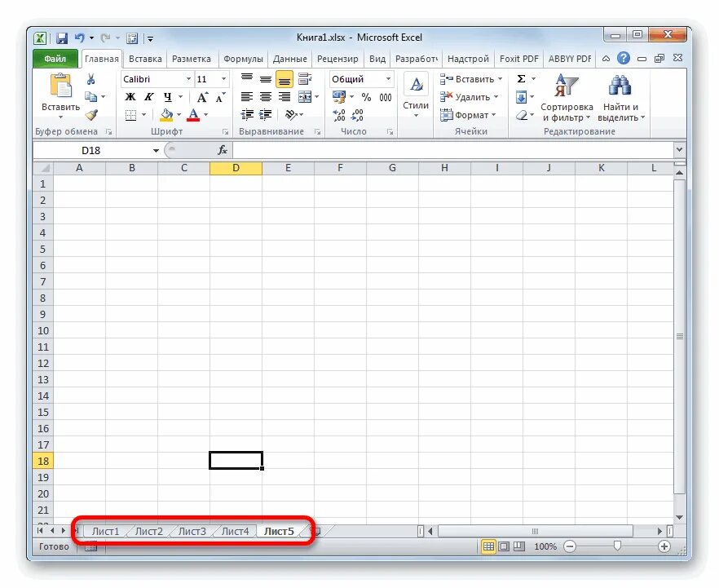This screenshot has width=719, height=588.
Task: Click insert function fx button
Action: (x=223, y=150)
